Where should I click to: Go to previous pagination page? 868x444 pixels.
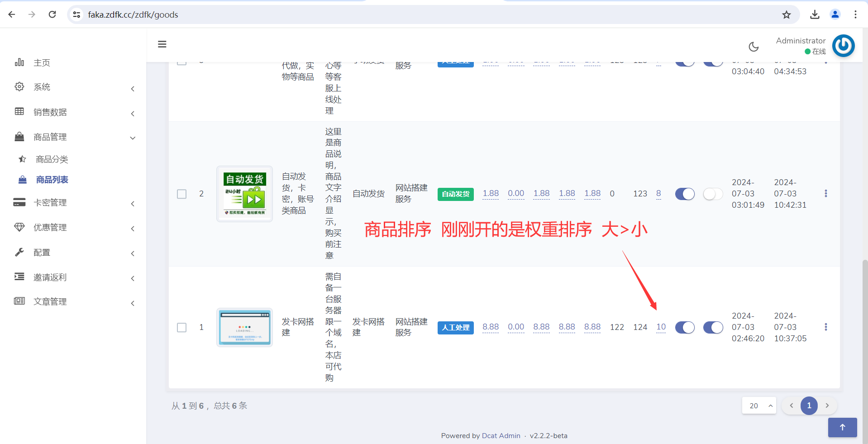[792, 406]
